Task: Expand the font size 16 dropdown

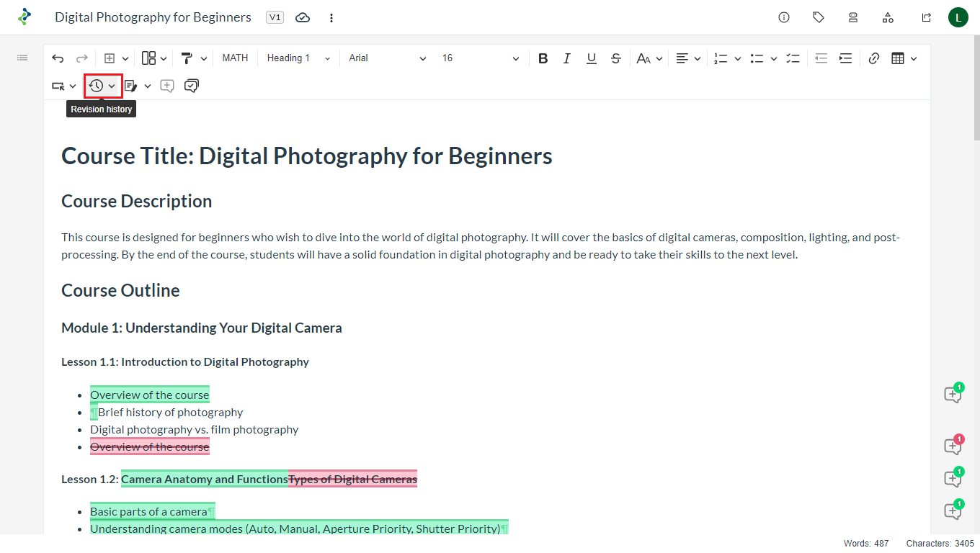Action: coord(481,58)
